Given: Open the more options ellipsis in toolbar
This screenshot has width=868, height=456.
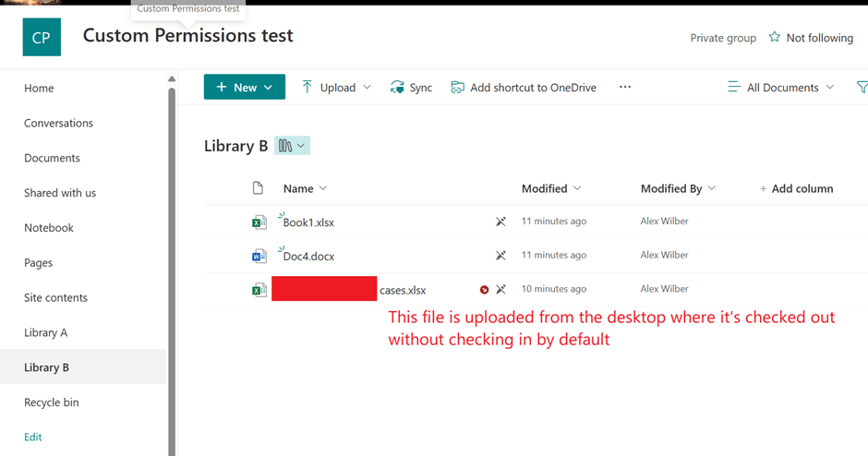Looking at the screenshot, I should coord(625,87).
